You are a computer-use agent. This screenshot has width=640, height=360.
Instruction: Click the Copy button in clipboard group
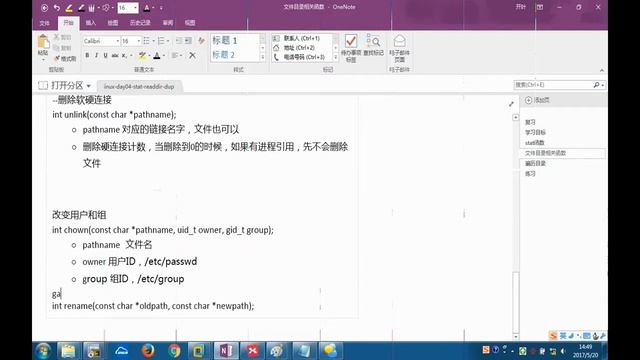point(62,48)
